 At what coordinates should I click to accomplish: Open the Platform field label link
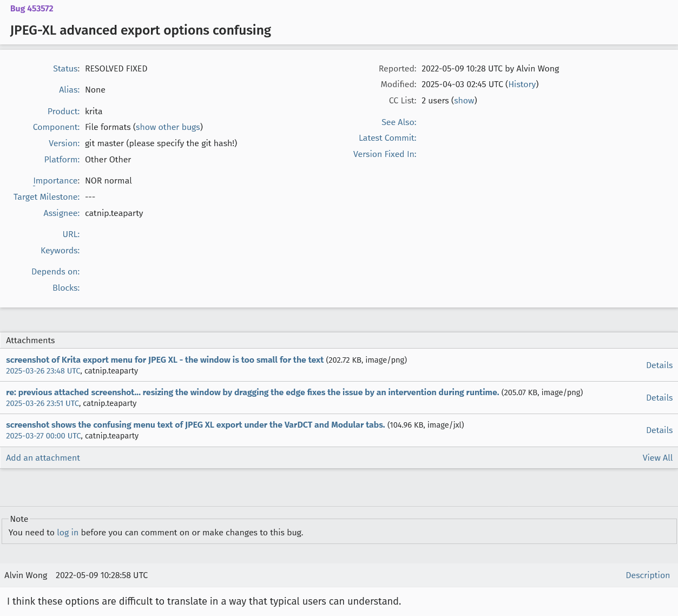61,160
